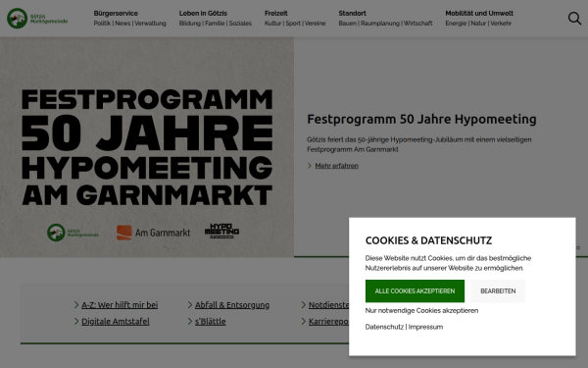Open the Karriereportal quick link
Image resolution: width=588 pixels, height=368 pixels.
click(328, 322)
